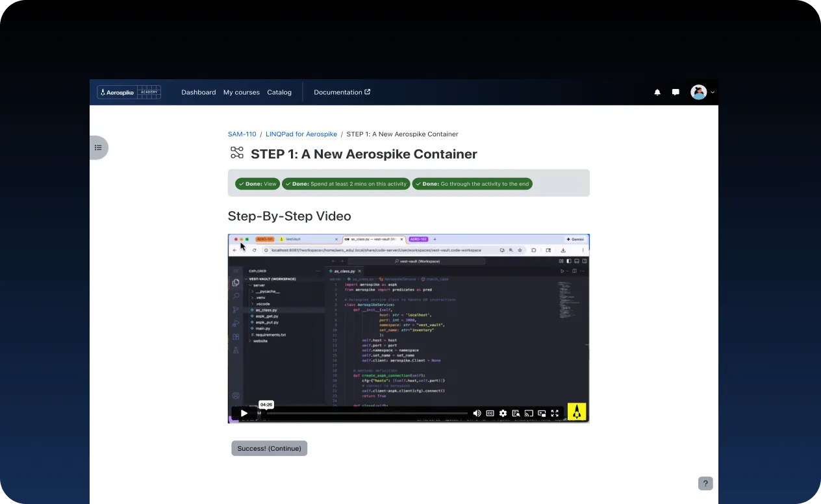Expand the user profile menu

point(702,92)
